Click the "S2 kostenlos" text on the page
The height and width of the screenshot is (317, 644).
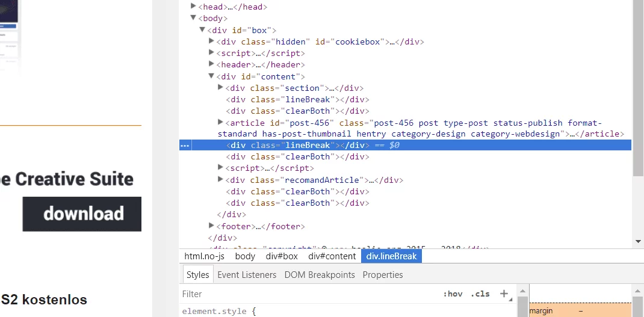click(45, 300)
